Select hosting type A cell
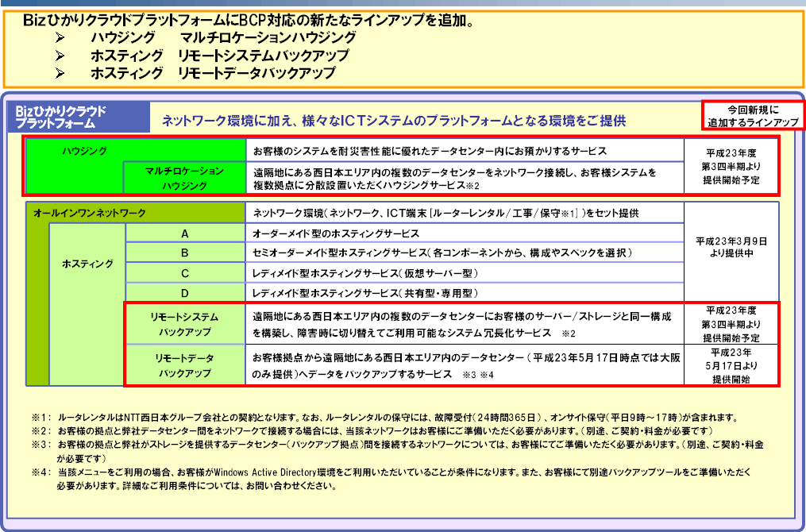 (x=185, y=234)
